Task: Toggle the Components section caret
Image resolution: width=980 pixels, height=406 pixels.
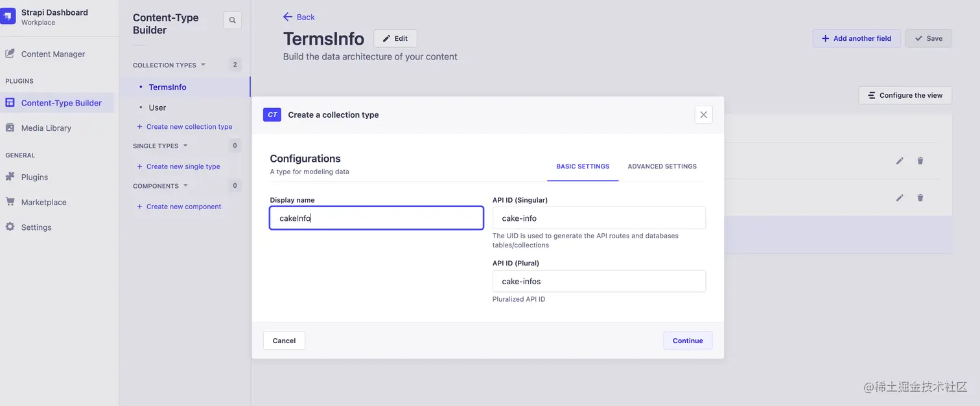Action: (185, 186)
